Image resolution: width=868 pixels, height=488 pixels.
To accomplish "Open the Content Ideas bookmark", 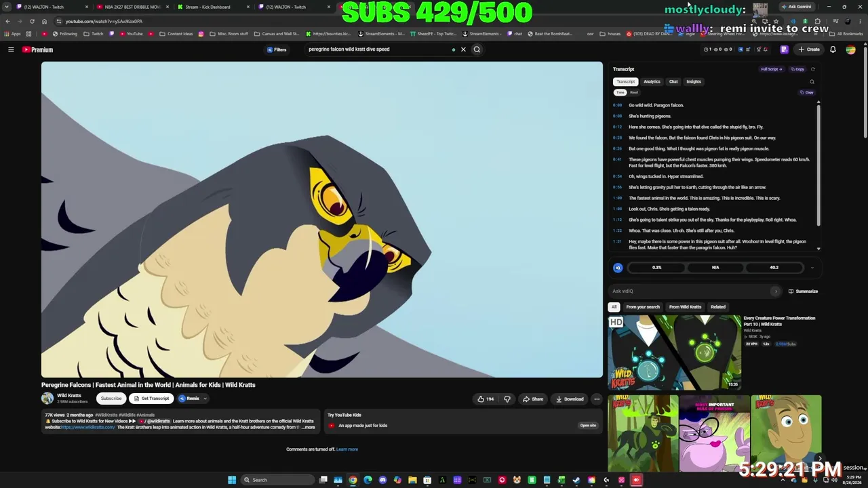I will [x=176, y=34].
